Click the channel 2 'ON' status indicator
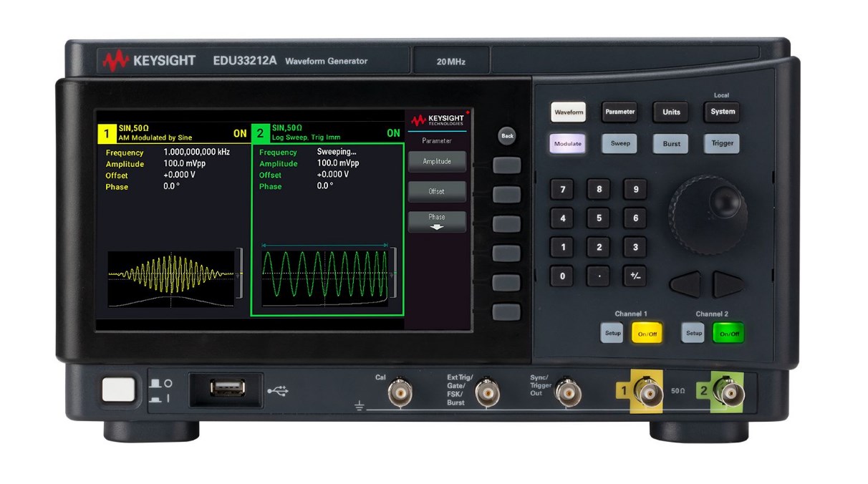Viewport: 868px width, 484px height. click(x=393, y=133)
